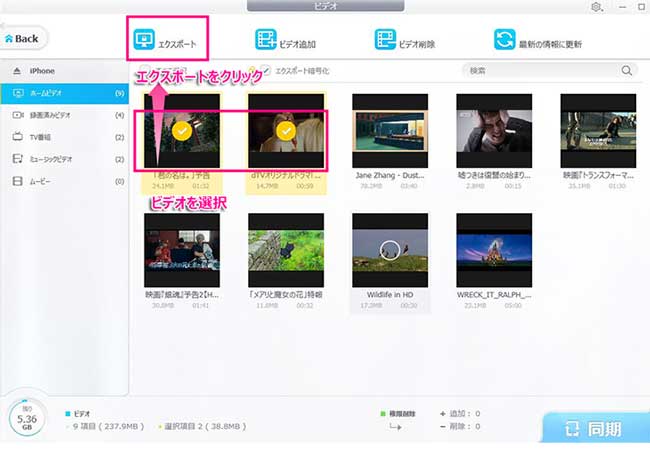Click the 9 項目 ( 237.9MB ) status text
Image resolution: width=650 pixels, height=454 pixels.
click(109, 426)
